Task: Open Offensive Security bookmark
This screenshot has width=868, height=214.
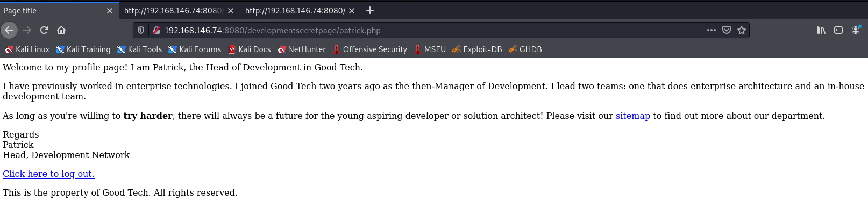Action: [370, 49]
